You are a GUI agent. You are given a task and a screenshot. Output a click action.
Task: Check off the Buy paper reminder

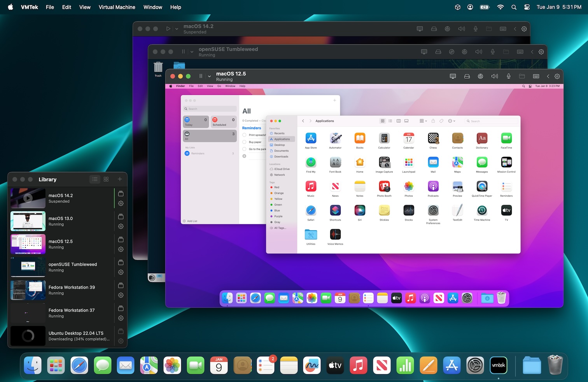(244, 142)
